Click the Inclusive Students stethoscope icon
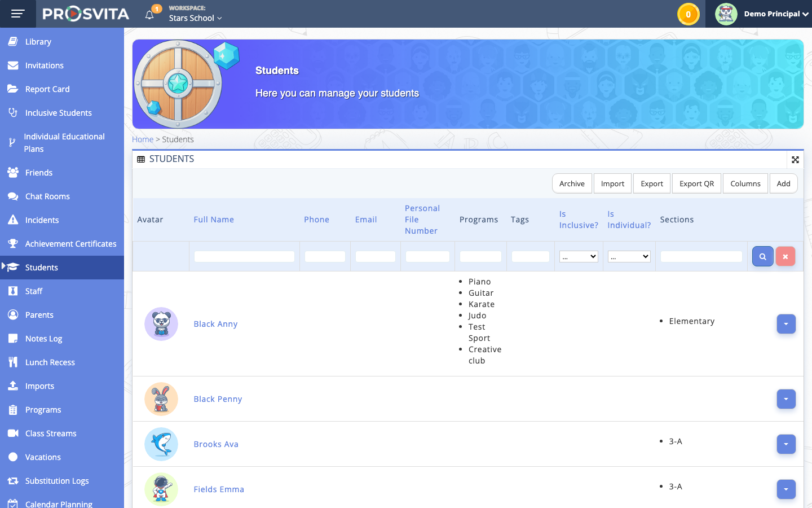 pos(13,113)
